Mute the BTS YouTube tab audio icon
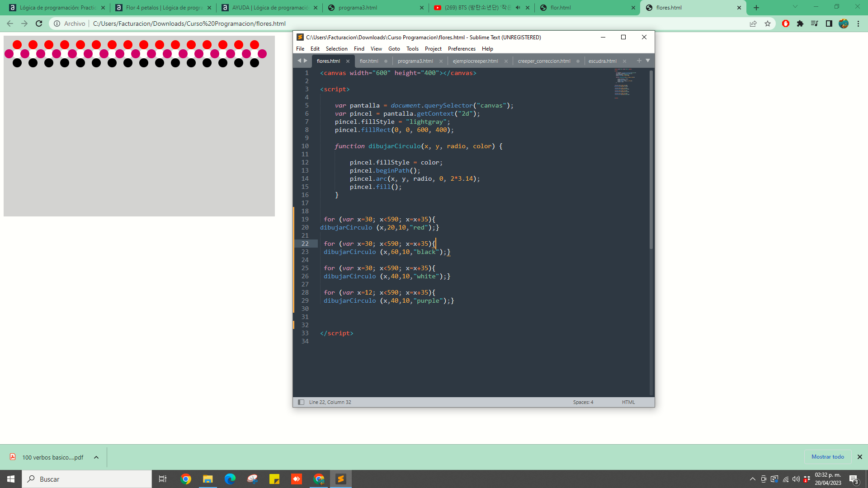This screenshot has height=488, width=868. [518, 8]
